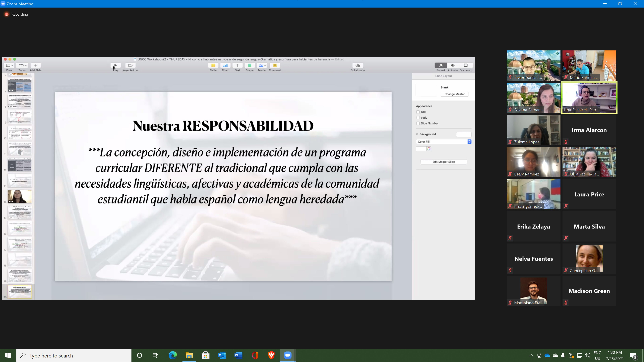Click the Play slideshow icon
Viewport: 644px width, 362px height.
116,66
